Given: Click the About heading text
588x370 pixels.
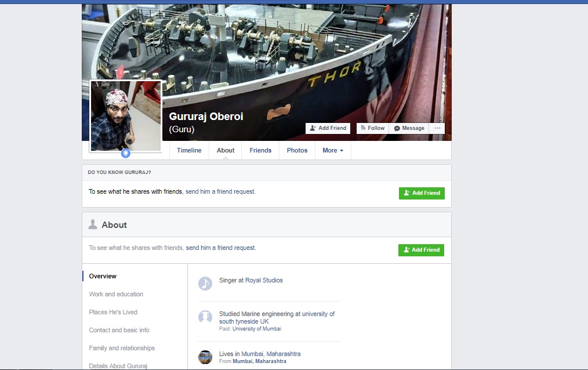Looking at the screenshot, I should 114,225.
